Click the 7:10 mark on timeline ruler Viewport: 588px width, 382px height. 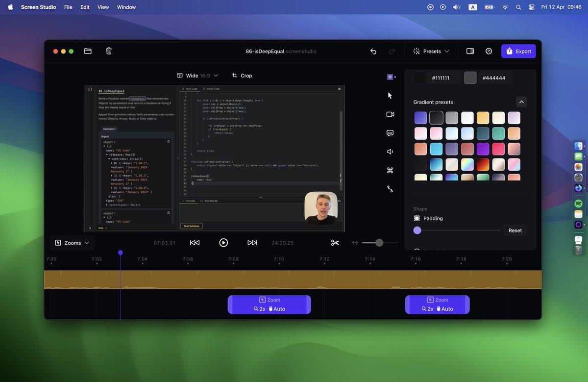tap(279, 259)
